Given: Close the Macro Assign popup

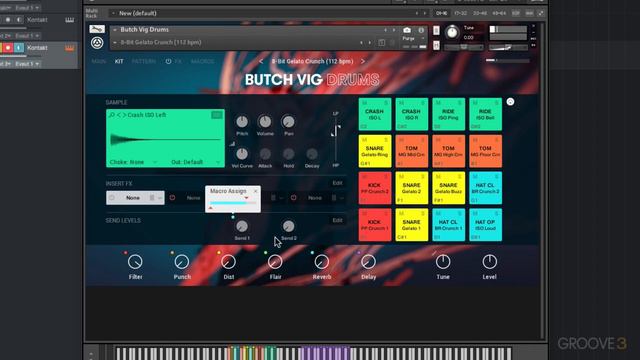Looking at the screenshot, I should coord(256,191).
